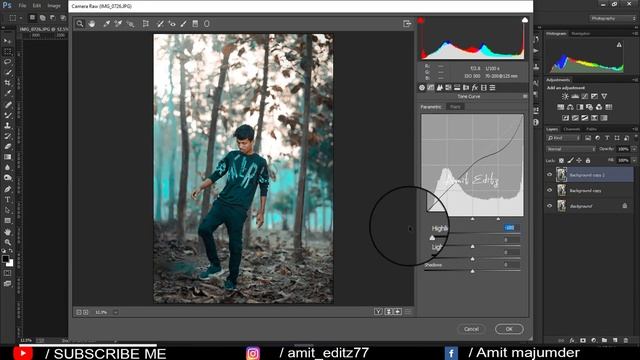
Task: Open the Image menu
Action: pyautogui.click(x=54, y=6)
